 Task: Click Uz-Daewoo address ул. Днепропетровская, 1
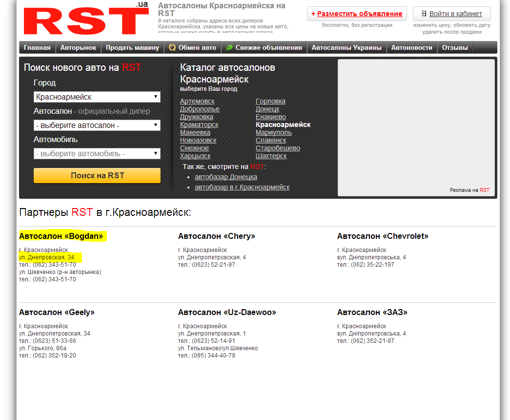point(212,334)
